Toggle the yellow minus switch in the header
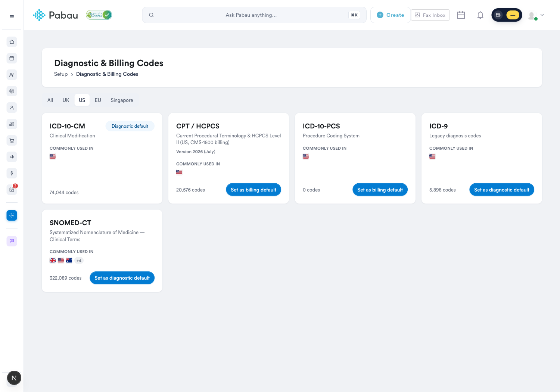Viewport: 560px width, 392px height. point(513,15)
